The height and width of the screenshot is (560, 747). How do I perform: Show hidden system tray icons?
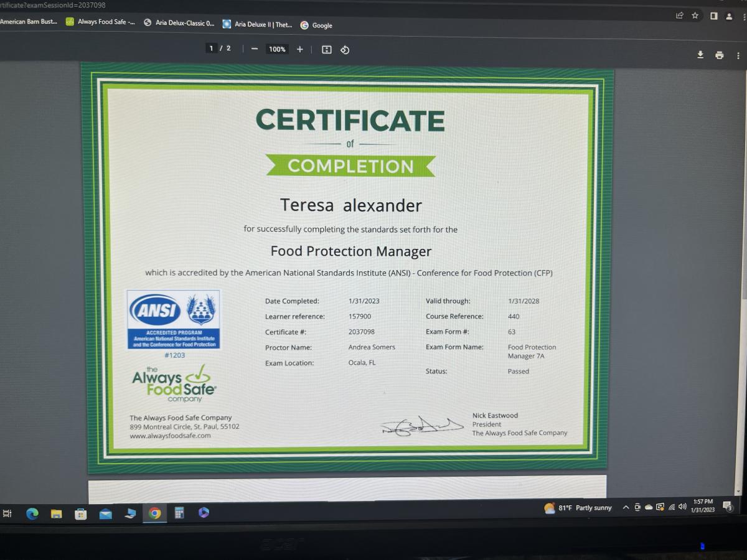click(626, 507)
